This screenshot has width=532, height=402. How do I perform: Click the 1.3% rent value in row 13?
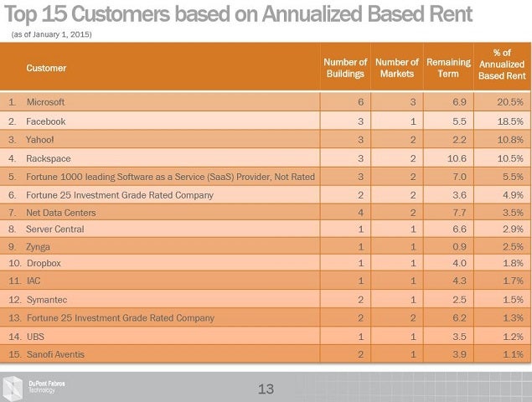[x=513, y=318]
